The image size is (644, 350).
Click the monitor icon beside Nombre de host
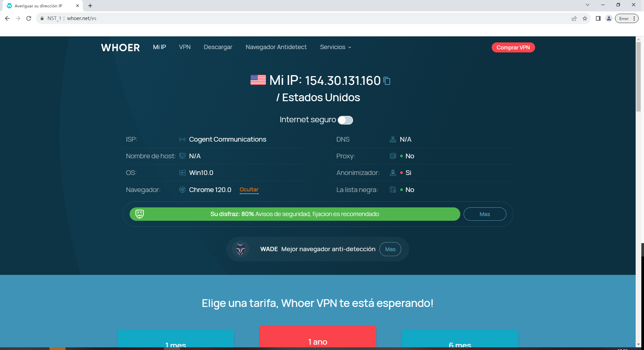click(182, 156)
